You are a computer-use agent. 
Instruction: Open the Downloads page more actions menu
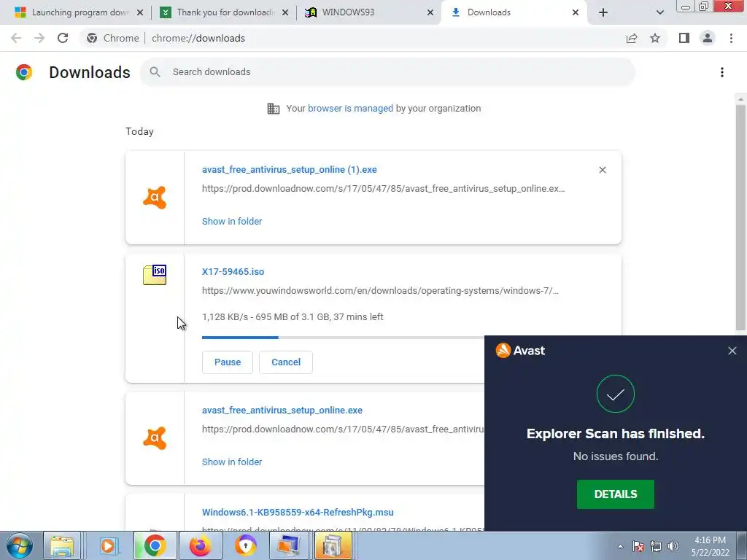tap(722, 72)
